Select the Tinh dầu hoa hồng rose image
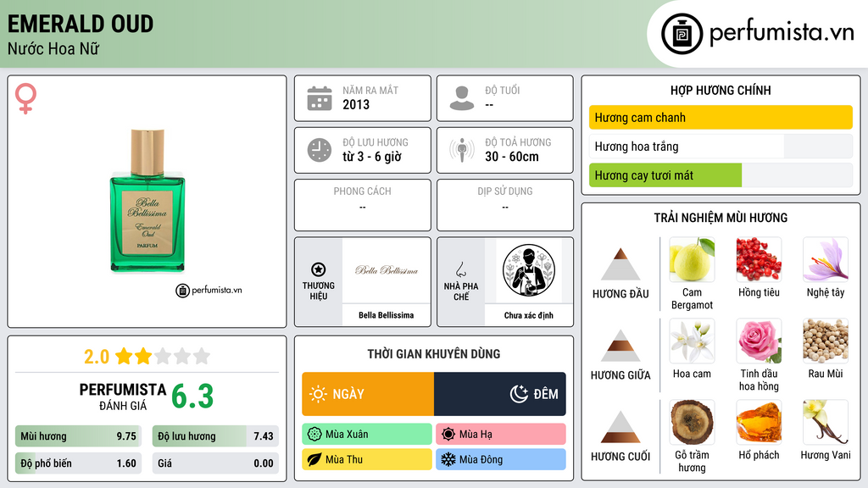Image resolution: width=868 pixels, height=488 pixels. pyautogui.click(x=759, y=341)
